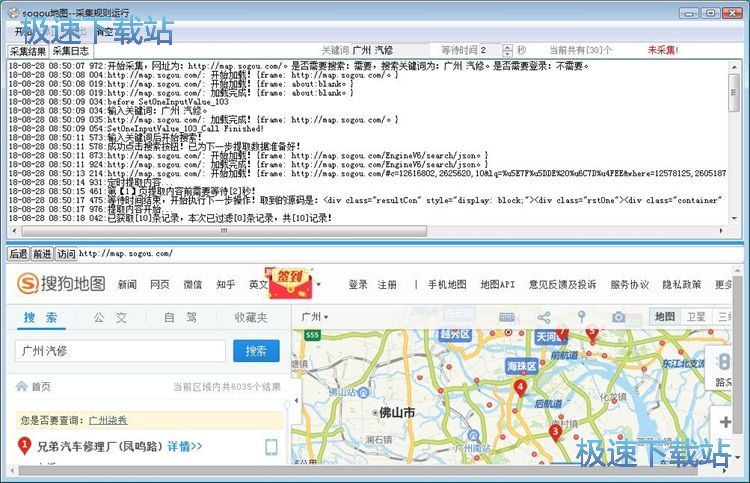Viewport: 750px width, 483px height.
Task: Select the 自驾 driving tab
Action: [180, 317]
